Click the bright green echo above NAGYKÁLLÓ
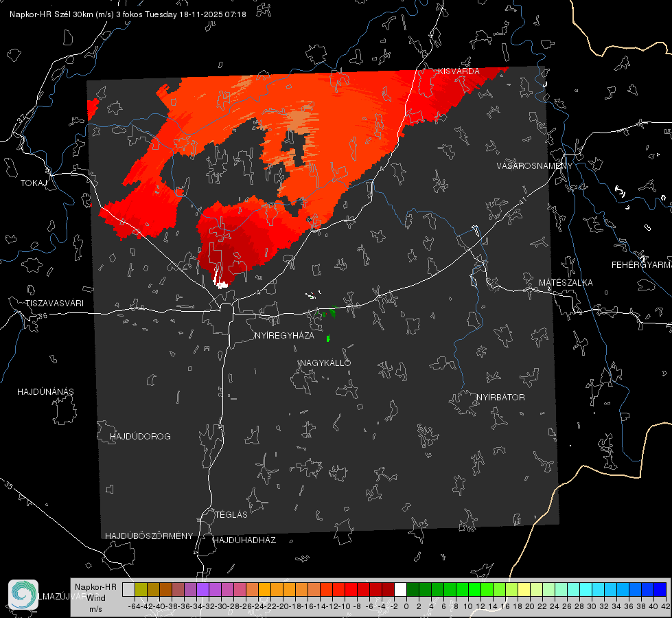 [x=328, y=339]
